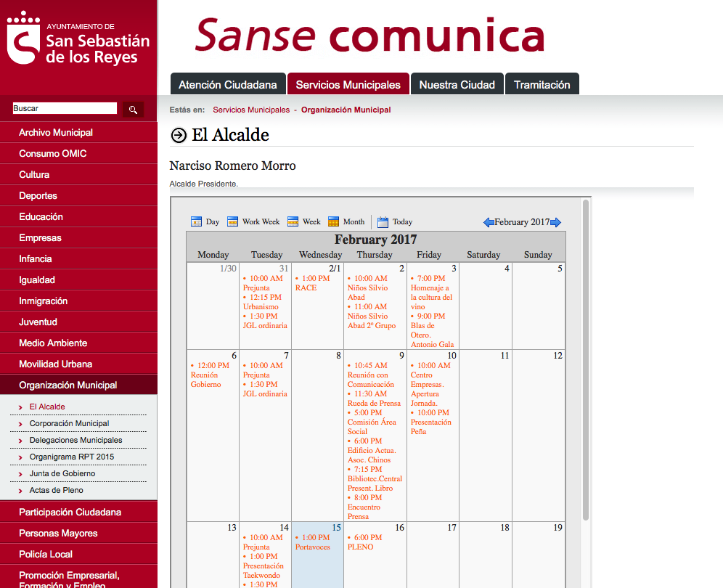Open the Servicios Municipales tab
This screenshot has width=723, height=588.
pos(348,84)
